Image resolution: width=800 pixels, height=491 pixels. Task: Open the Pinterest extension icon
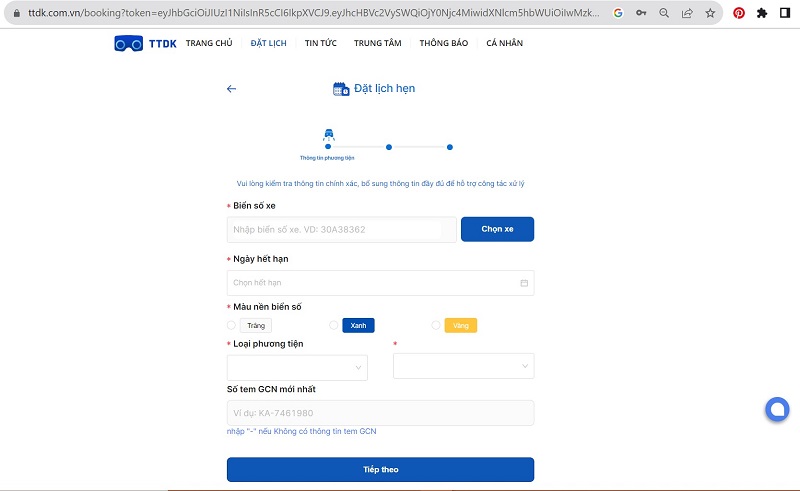[x=739, y=13]
